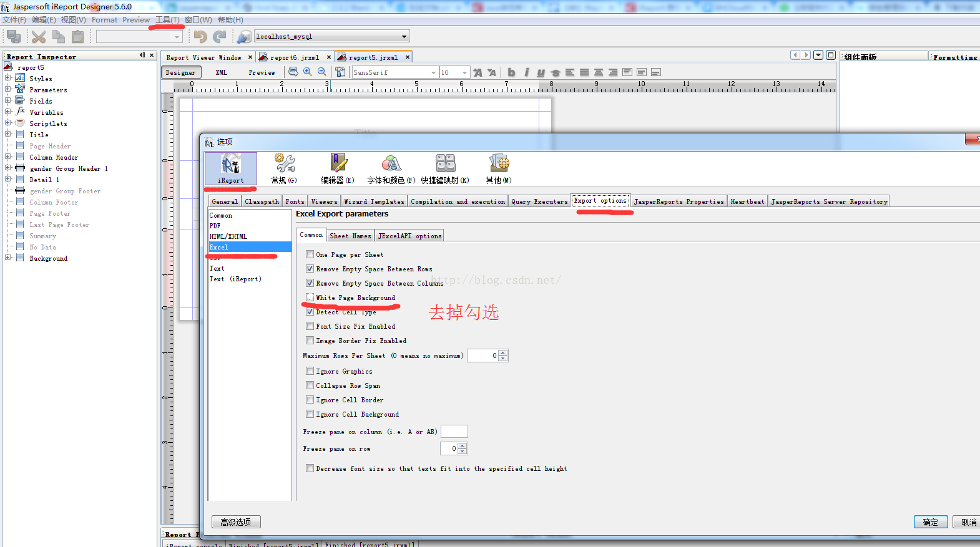The height and width of the screenshot is (547, 980).
Task: Open the font size 10 dropdown
Action: (x=464, y=72)
